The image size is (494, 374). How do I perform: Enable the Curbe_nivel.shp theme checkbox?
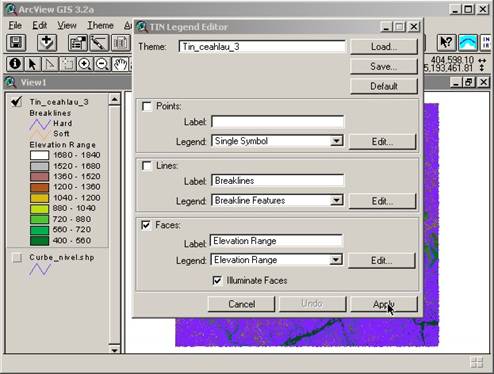click(x=17, y=257)
